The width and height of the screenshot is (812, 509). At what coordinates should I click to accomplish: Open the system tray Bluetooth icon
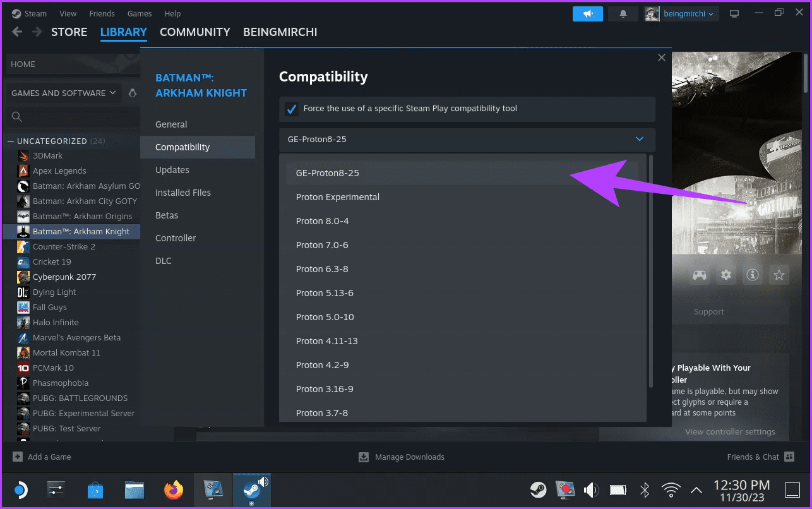[x=644, y=489]
